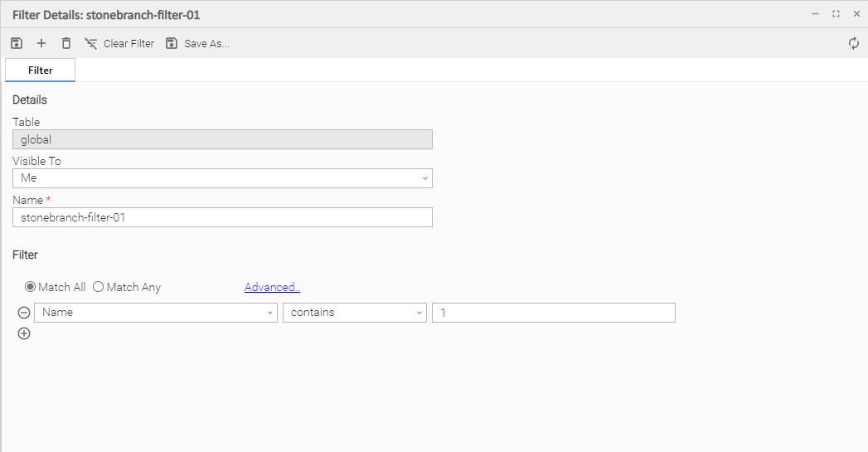Open the Name field selector dropdown
868x452 pixels.
coord(156,313)
